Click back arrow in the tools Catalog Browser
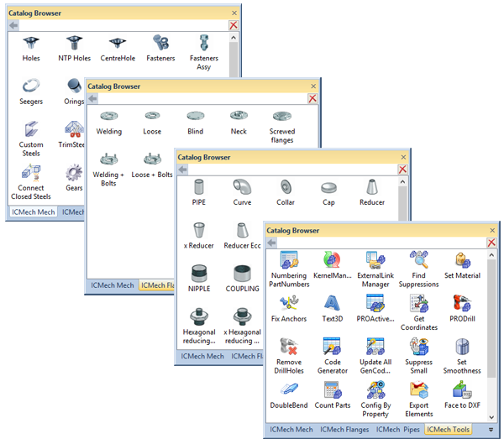 tap(271, 242)
